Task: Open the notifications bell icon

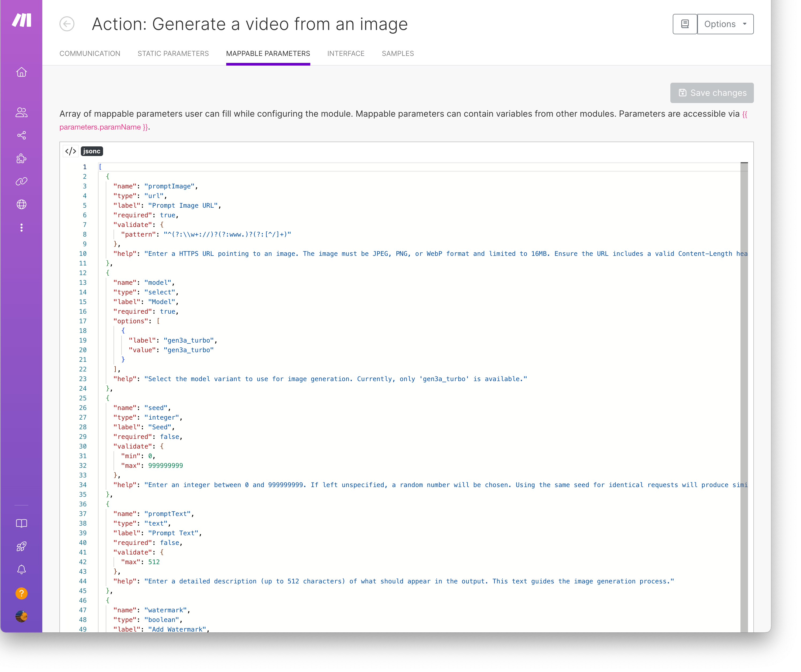Action: [21, 570]
